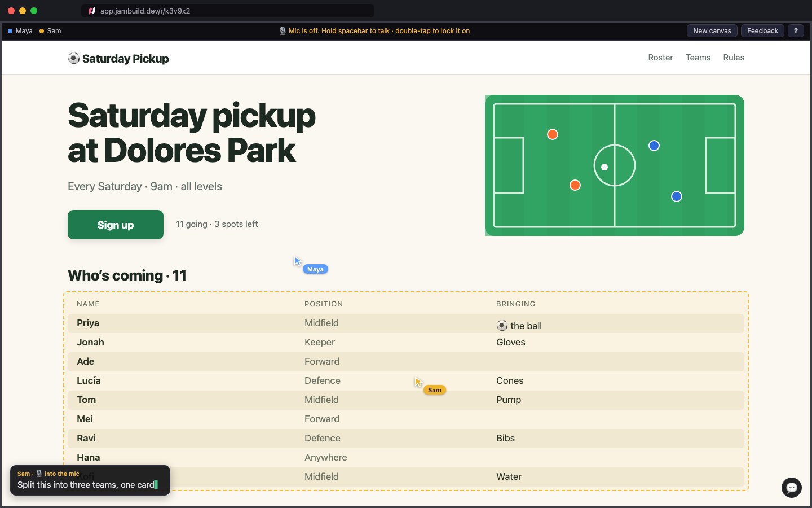Click the white ball dot in center circle
Image resolution: width=812 pixels, height=508 pixels.
pyautogui.click(x=604, y=167)
